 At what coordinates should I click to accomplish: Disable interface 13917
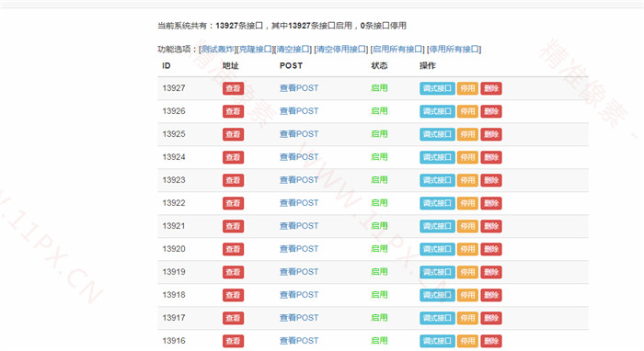pyautogui.click(x=467, y=318)
